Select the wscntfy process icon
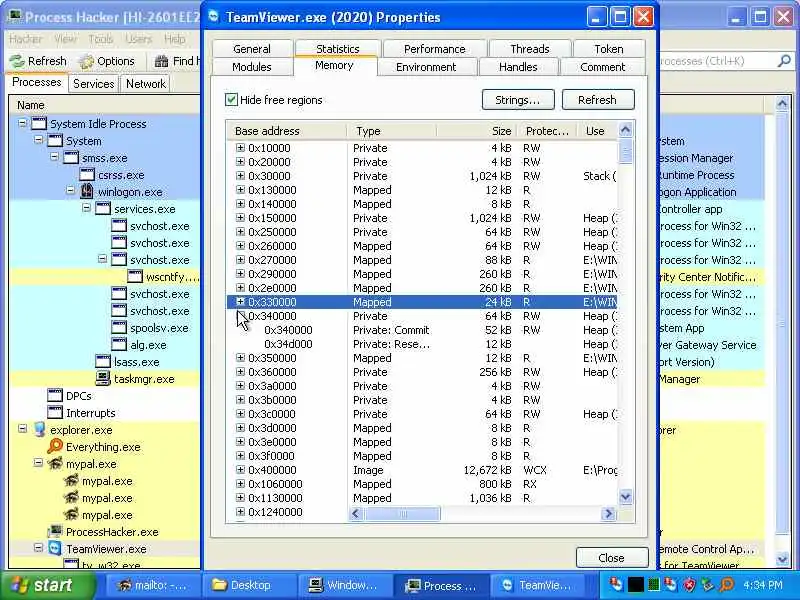The height and width of the screenshot is (600, 800). coord(135,277)
